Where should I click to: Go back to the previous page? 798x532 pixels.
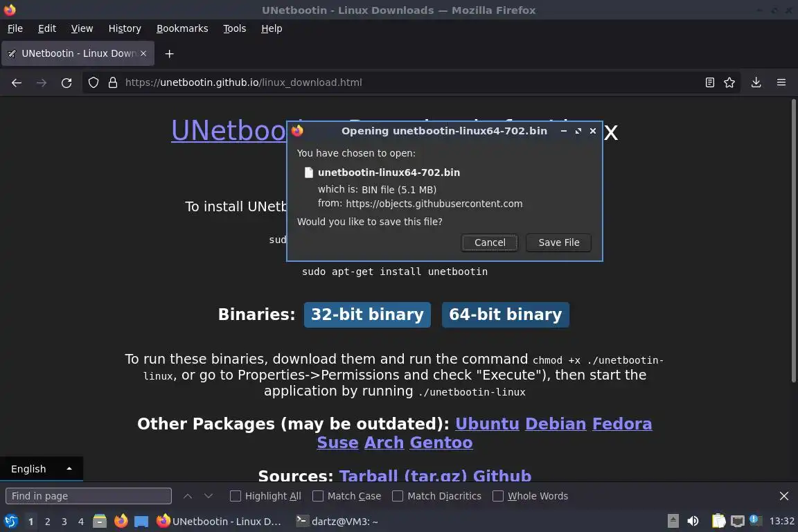17,82
